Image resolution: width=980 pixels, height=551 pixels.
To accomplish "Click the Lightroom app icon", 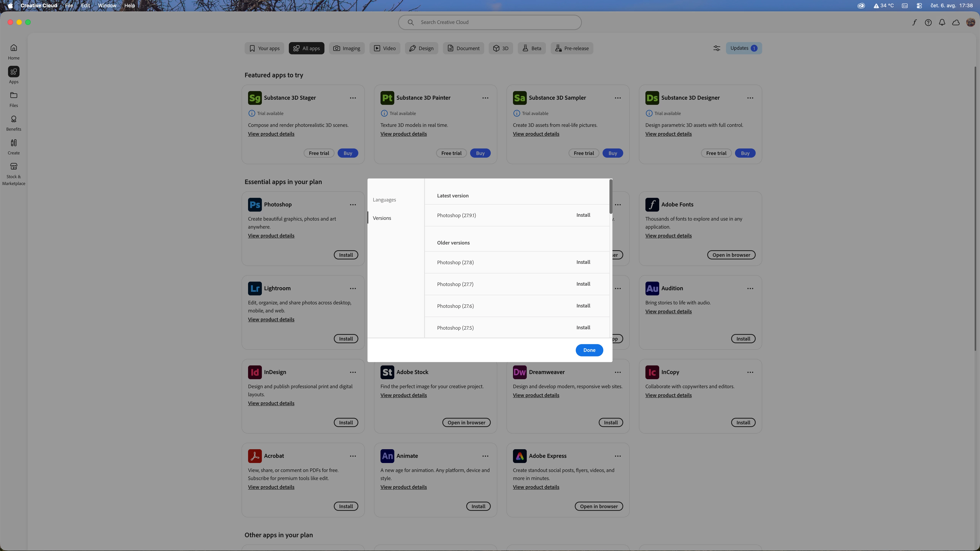I will (255, 289).
